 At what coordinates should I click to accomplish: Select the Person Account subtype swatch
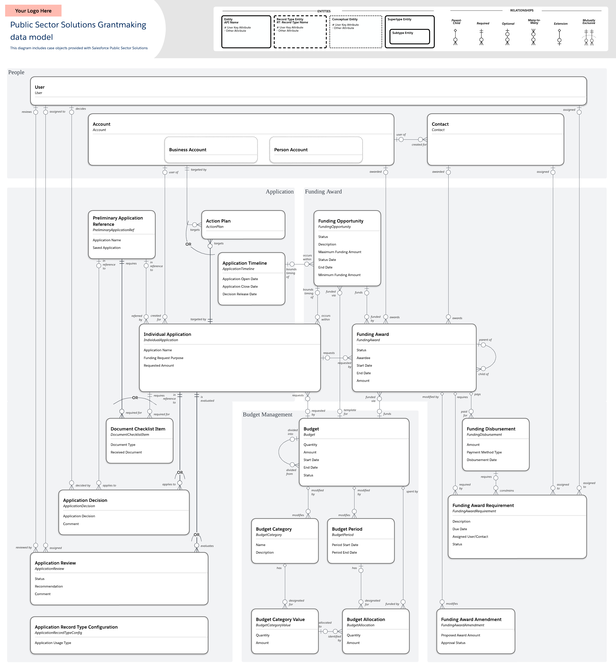pyautogui.click(x=316, y=150)
